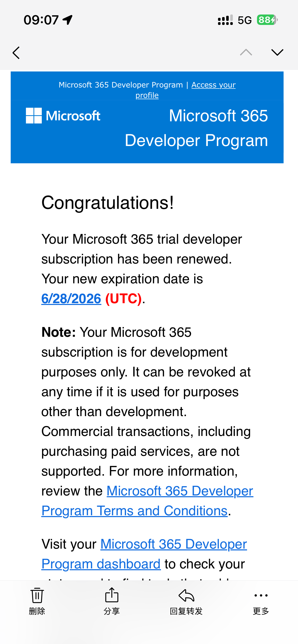Tap the back arrow to leave email

(x=16, y=53)
